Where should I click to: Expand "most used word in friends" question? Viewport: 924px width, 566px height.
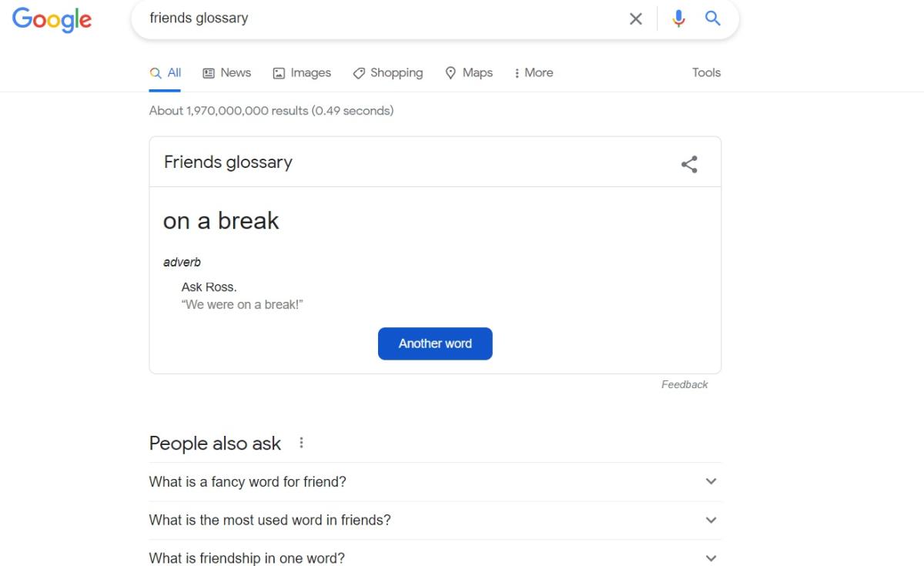point(711,520)
